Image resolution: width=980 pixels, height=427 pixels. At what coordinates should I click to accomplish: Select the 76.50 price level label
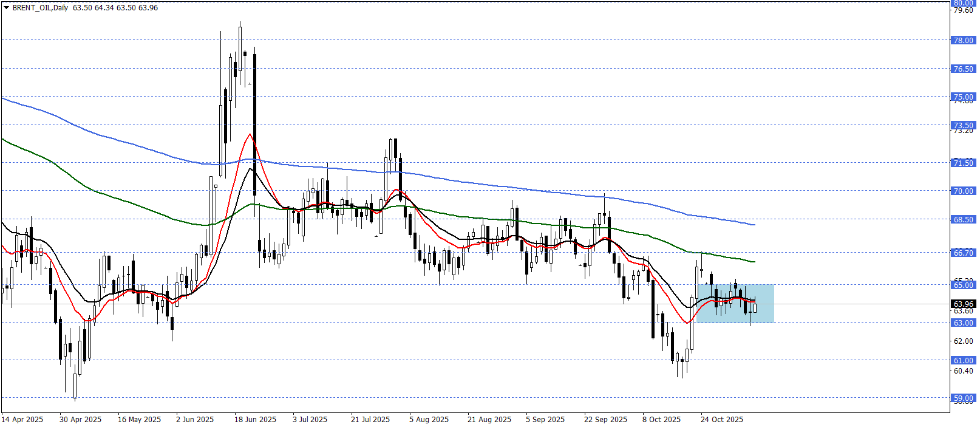point(963,69)
